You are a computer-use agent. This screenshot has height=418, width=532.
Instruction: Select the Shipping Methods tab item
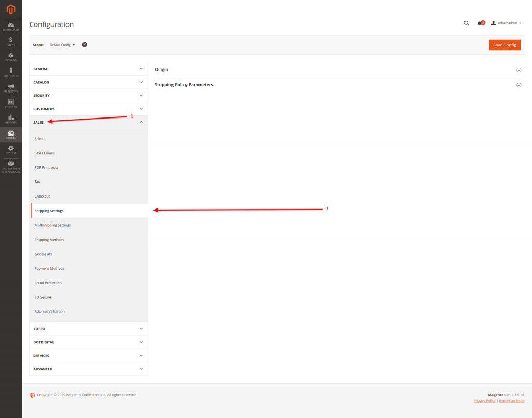49,240
